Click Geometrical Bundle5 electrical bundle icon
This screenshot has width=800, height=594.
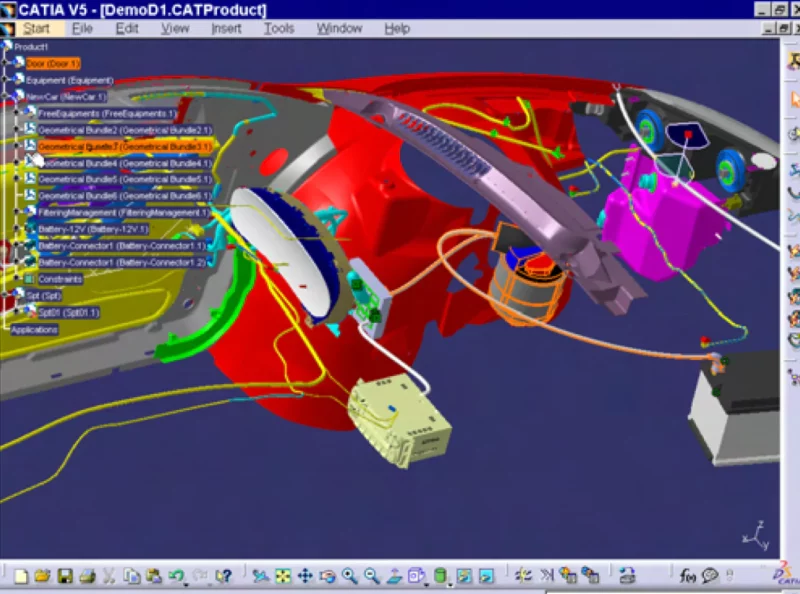point(30,178)
